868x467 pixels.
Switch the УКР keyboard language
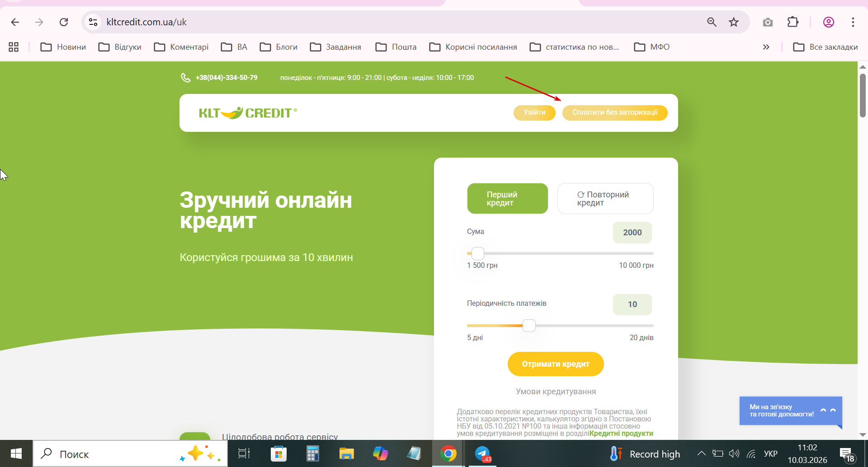point(770,453)
